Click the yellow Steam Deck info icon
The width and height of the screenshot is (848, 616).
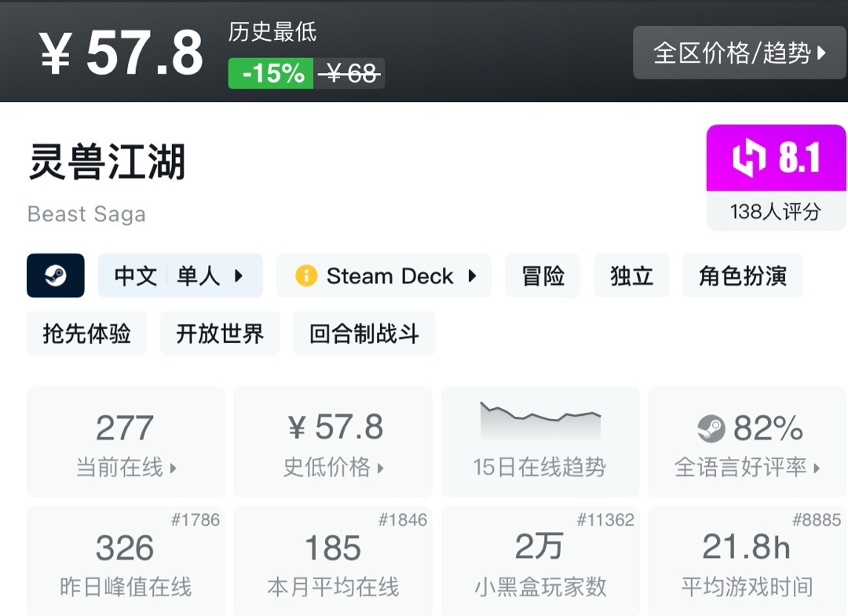(x=305, y=275)
